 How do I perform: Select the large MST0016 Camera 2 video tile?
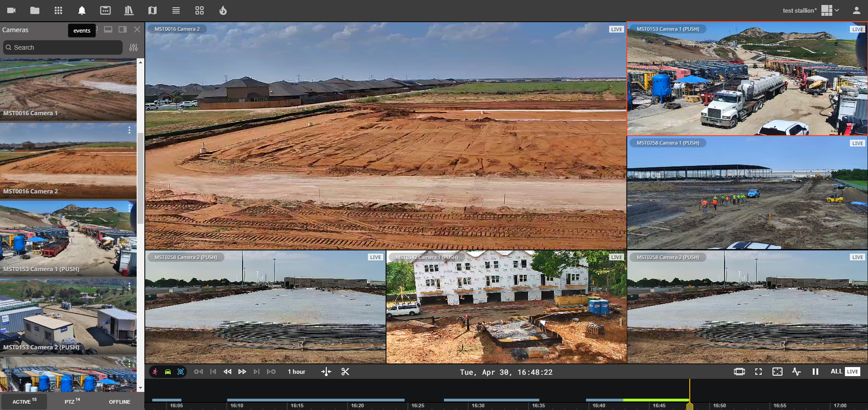pyautogui.click(x=386, y=136)
